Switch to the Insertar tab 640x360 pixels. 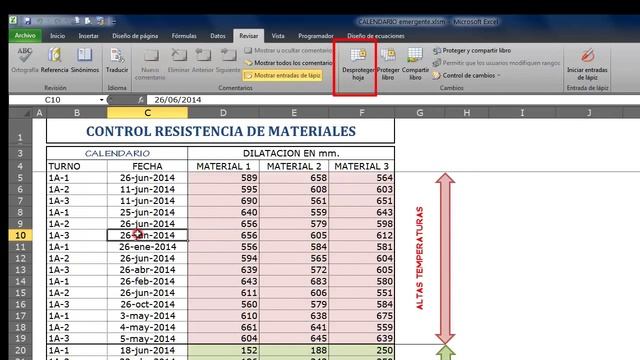pyautogui.click(x=89, y=36)
